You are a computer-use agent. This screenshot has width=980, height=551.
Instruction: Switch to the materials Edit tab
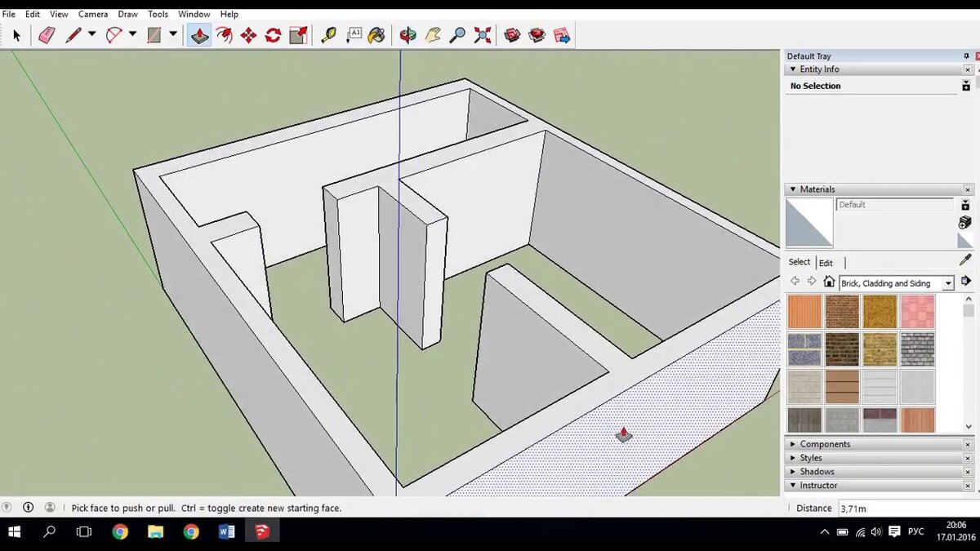826,263
